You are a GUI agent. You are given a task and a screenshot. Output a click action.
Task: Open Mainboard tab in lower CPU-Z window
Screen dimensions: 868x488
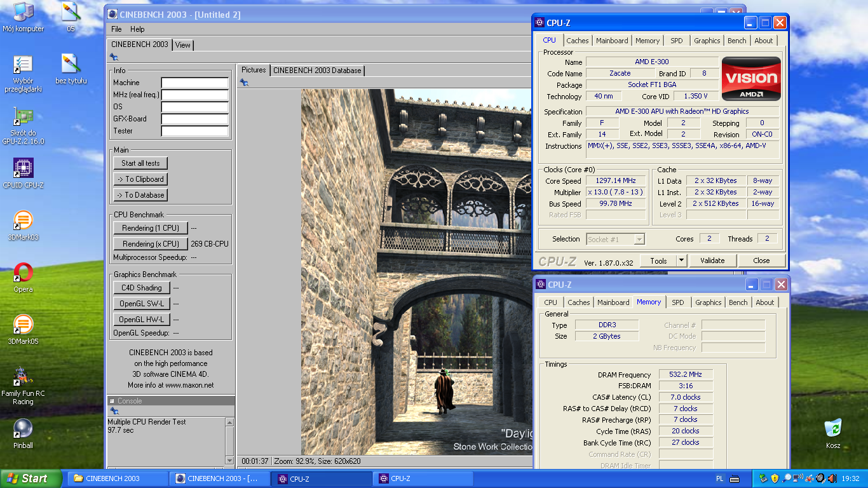[613, 302]
